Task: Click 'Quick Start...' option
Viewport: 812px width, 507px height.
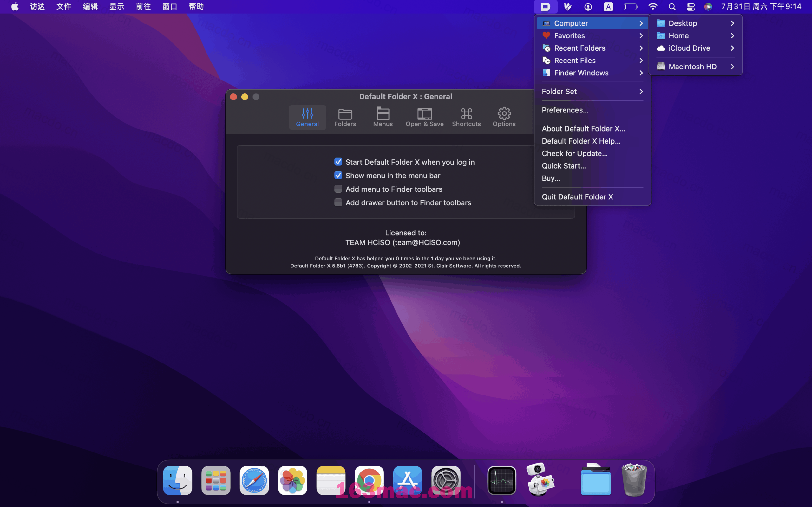Action: point(564,165)
